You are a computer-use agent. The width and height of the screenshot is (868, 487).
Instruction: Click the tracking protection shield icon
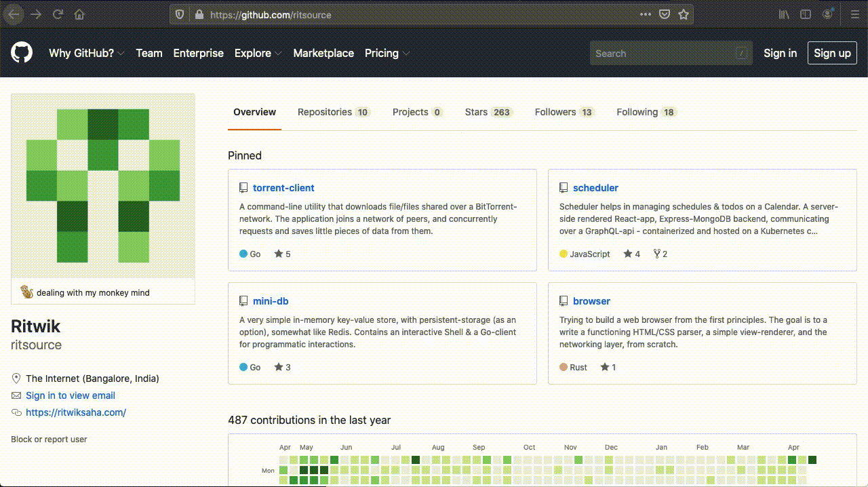180,14
